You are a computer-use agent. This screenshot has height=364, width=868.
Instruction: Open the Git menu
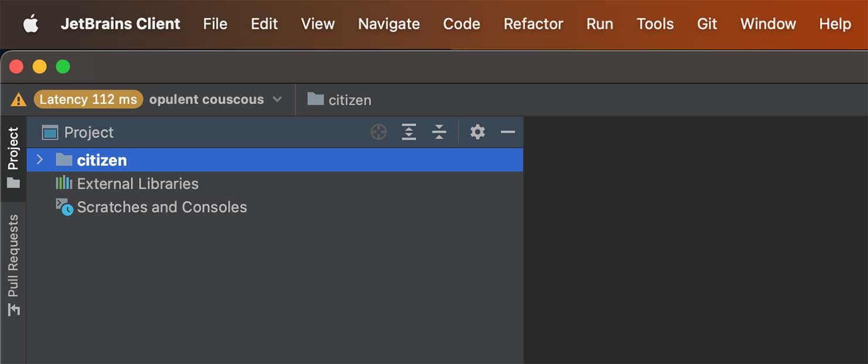707,24
